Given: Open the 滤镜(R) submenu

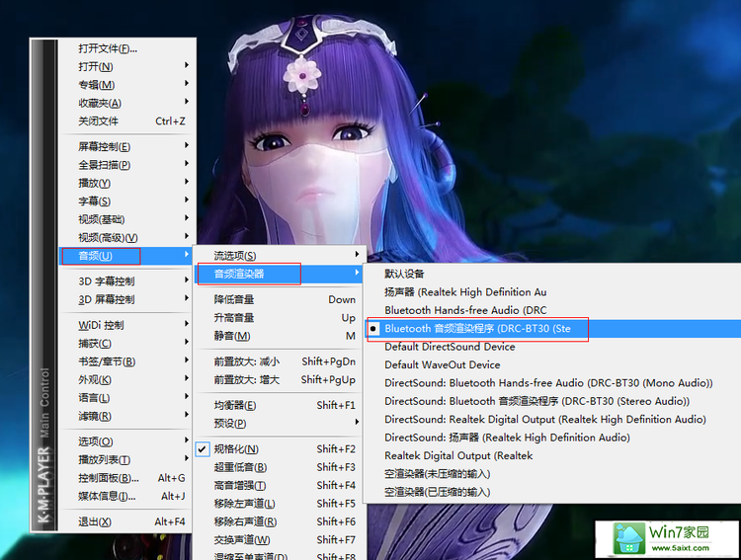Looking at the screenshot, I should 126,417.
